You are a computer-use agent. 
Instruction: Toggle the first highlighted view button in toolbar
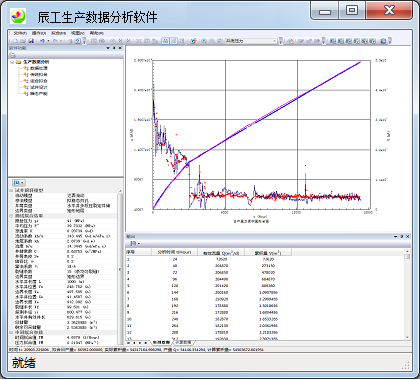pos(165,41)
